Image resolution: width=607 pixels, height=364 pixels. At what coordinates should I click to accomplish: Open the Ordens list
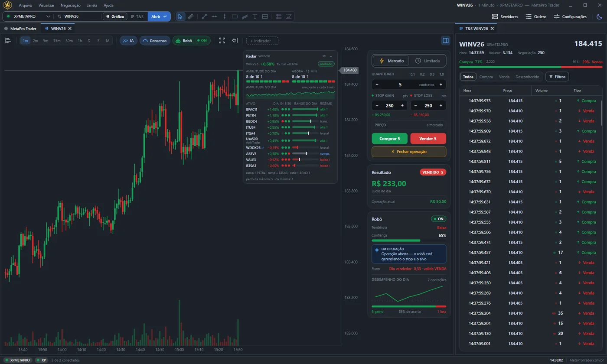point(536,16)
